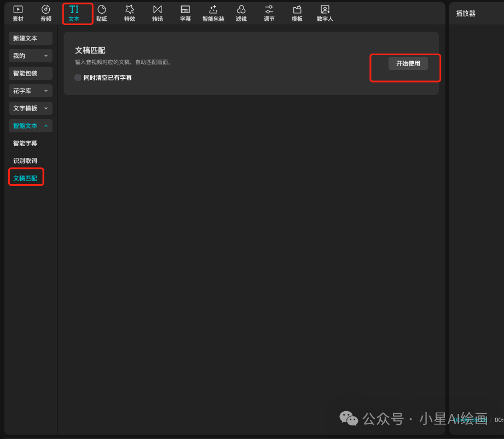Expand the 文字模板 dropdown
This screenshot has height=439, width=504.
31,108
